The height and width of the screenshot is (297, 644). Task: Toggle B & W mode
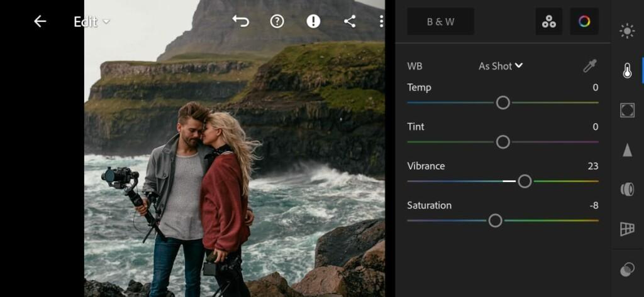coord(441,21)
